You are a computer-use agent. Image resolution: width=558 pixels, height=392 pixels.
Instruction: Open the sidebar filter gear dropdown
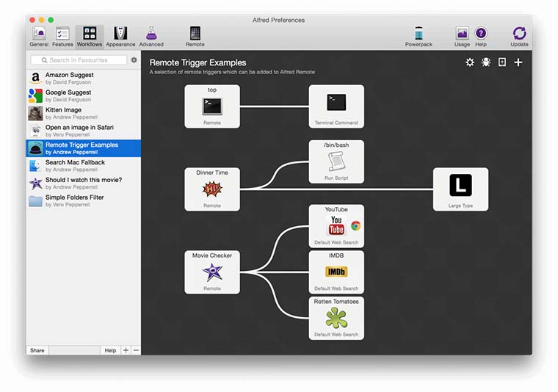tap(134, 60)
